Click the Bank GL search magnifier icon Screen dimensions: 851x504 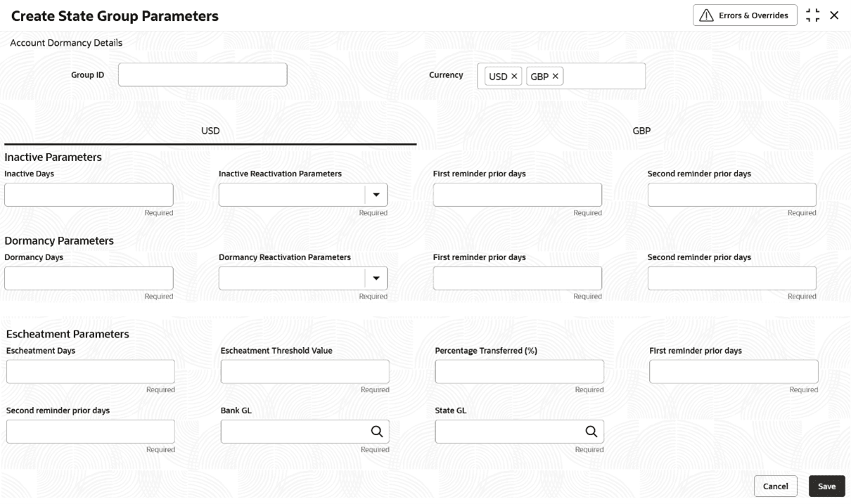coord(376,432)
